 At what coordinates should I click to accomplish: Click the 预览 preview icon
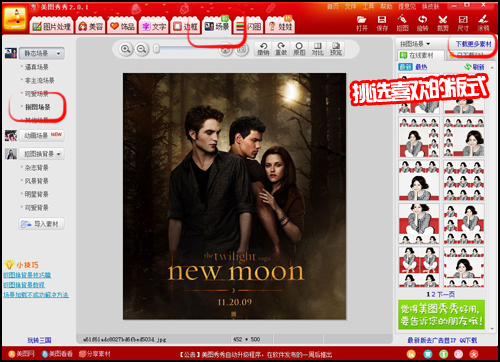point(336,49)
